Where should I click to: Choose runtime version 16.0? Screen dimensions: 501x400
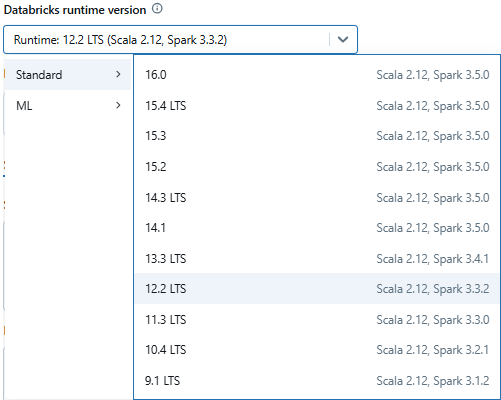pyautogui.click(x=317, y=75)
